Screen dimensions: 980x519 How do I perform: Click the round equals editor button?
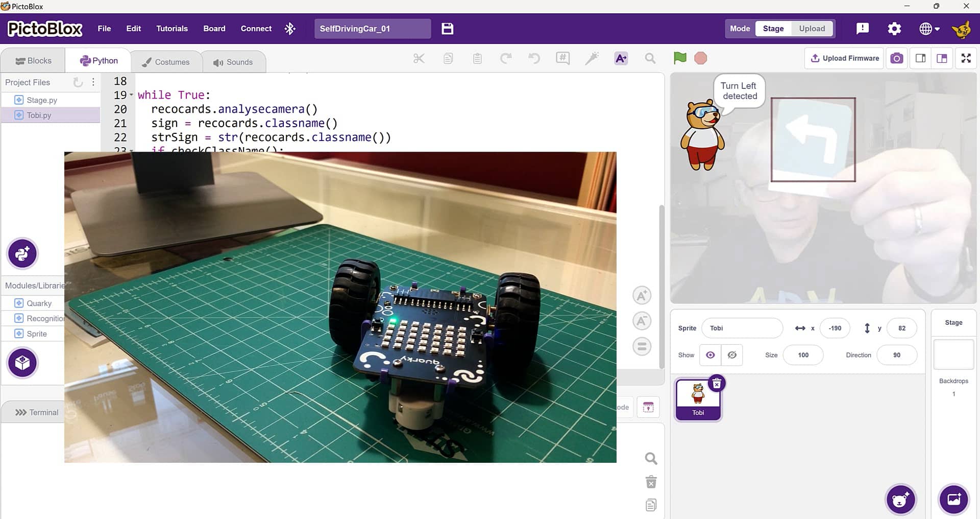(642, 347)
